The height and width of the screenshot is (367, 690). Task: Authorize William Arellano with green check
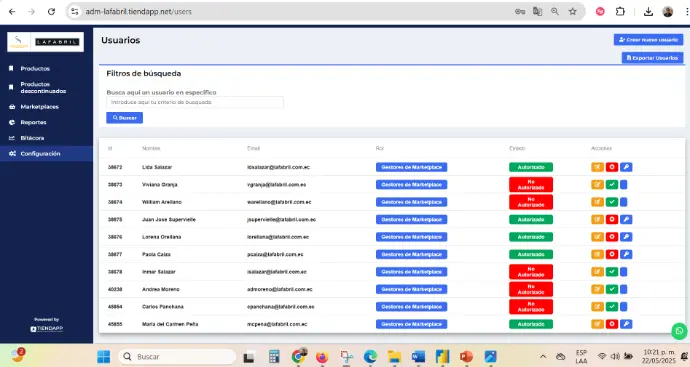pos(612,202)
